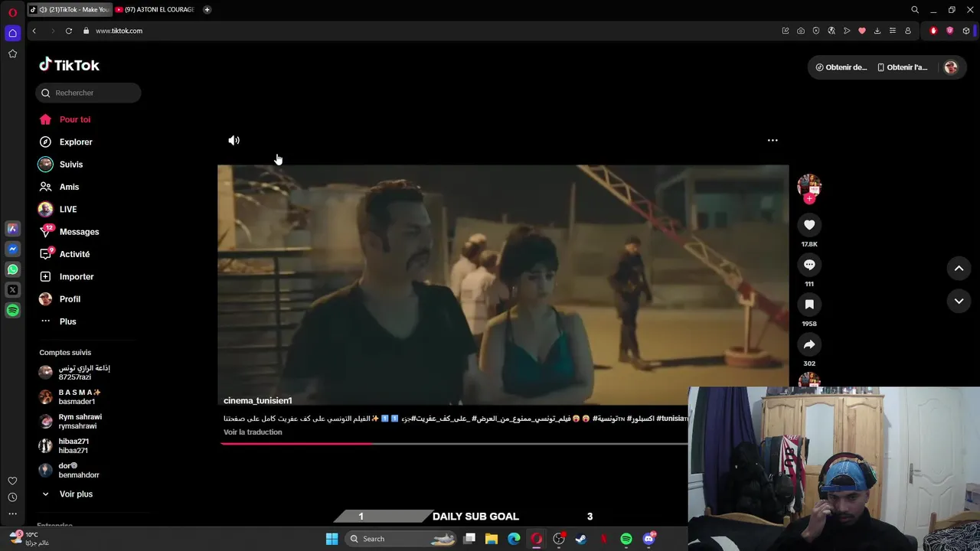Seek using the red video progress bar
This screenshot has width=980, height=551.
click(453, 443)
